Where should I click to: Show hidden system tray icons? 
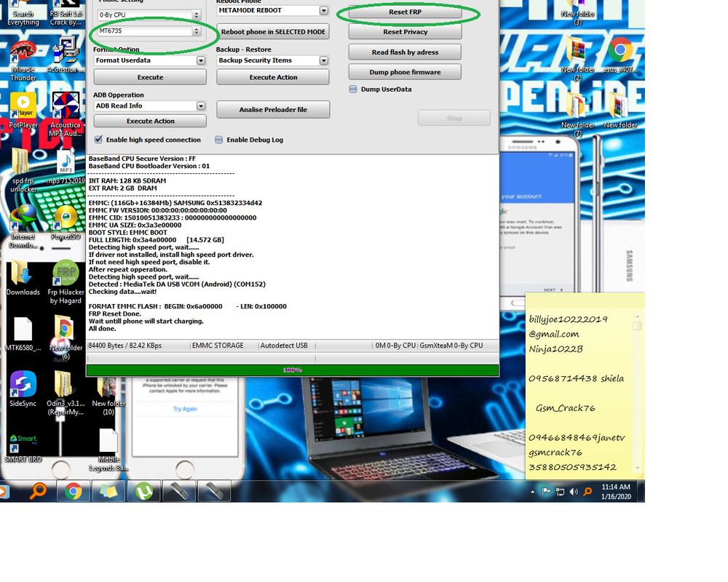pyautogui.click(x=533, y=492)
